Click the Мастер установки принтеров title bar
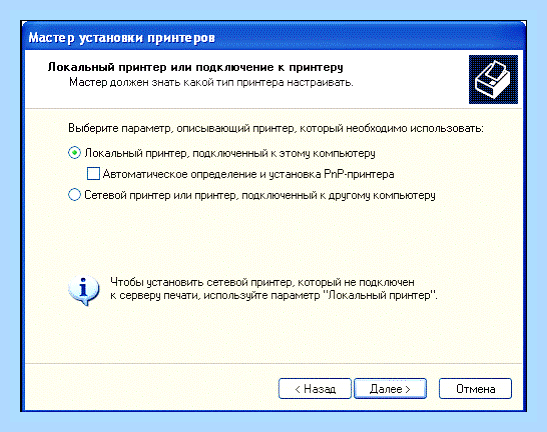Screen dimensions: 547x432 [x=274, y=37]
